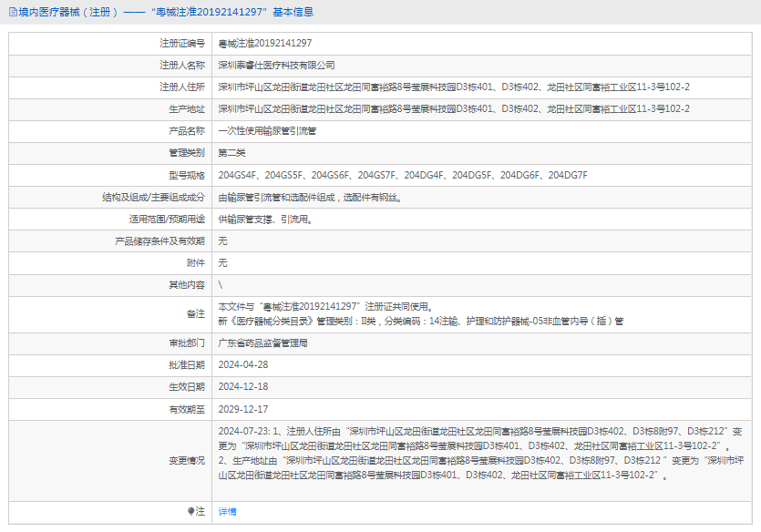Click the approval date 2024-04-28

[243, 365]
